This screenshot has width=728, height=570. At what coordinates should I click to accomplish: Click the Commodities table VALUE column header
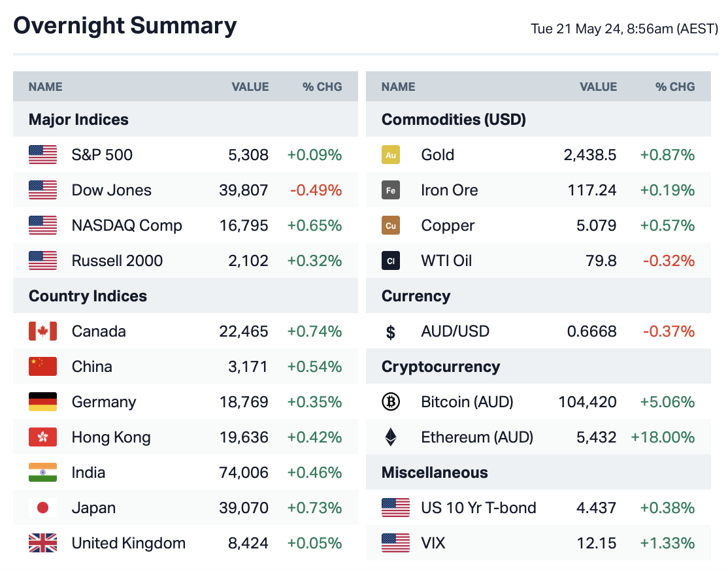(598, 87)
